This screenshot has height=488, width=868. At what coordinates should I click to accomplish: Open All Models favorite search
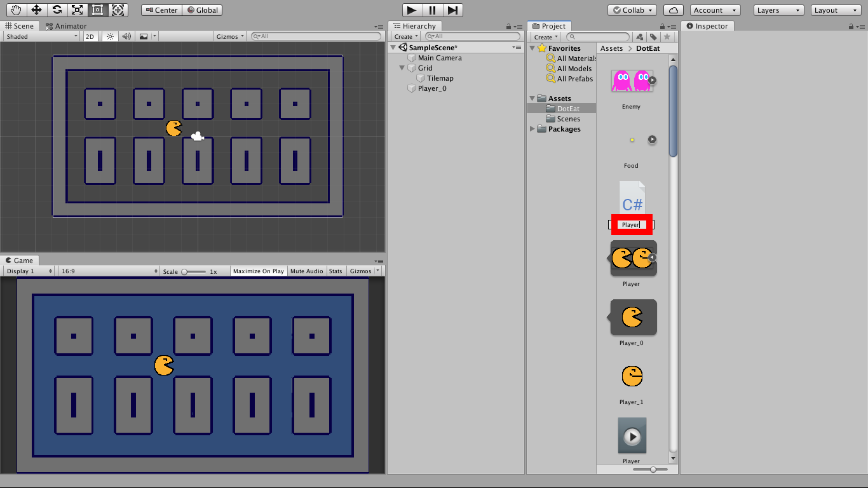coord(569,69)
